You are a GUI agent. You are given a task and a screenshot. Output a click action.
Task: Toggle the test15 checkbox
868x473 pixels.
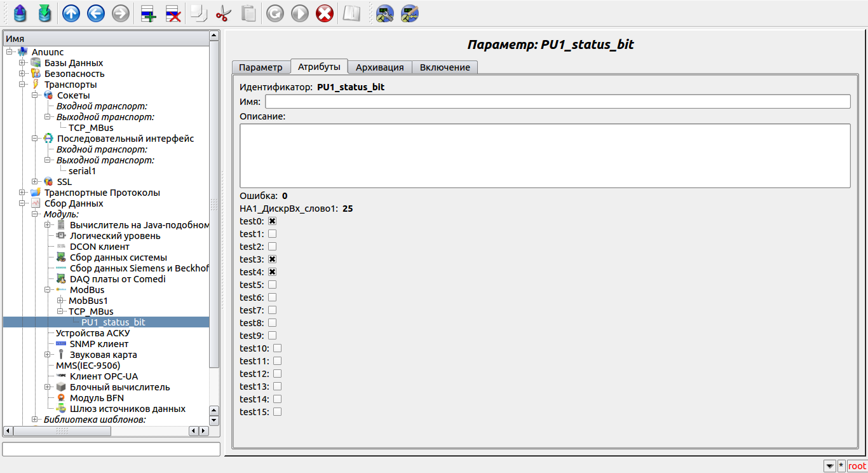pos(277,412)
